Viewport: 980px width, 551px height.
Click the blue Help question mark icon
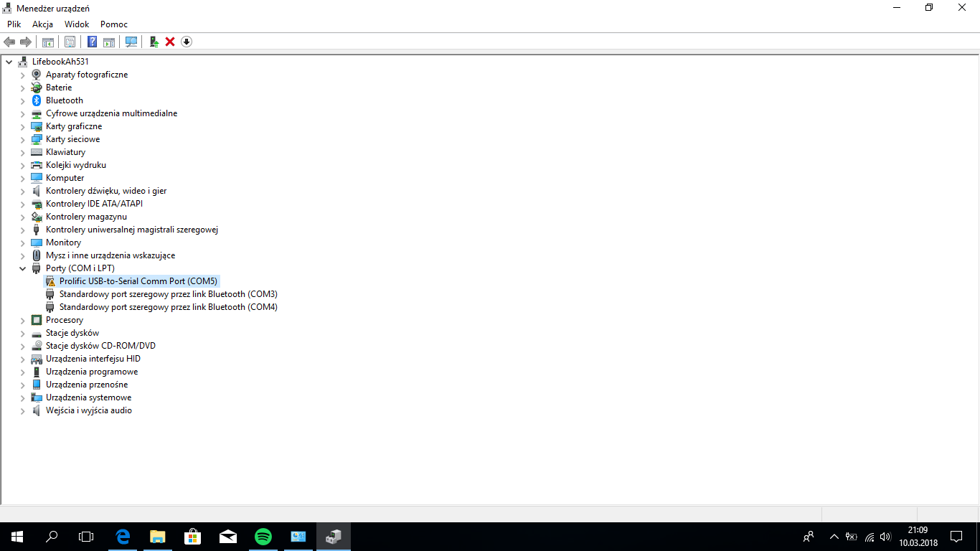coord(93,42)
